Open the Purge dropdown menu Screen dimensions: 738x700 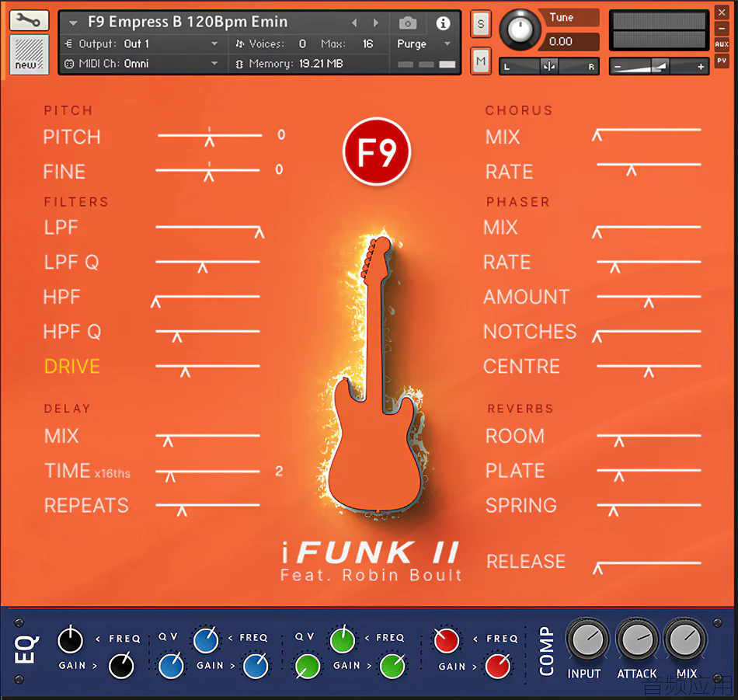423,44
